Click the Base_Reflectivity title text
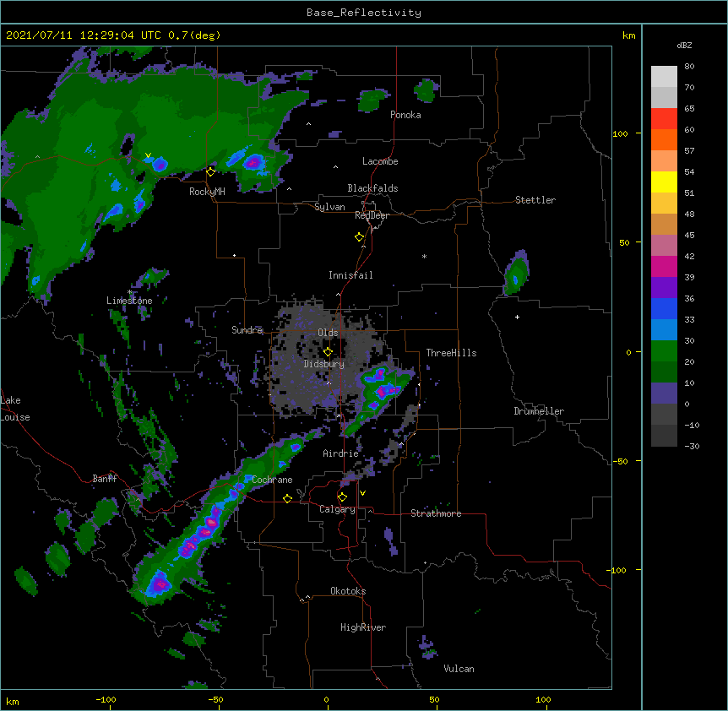This screenshot has height=711, width=728. coord(364,13)
